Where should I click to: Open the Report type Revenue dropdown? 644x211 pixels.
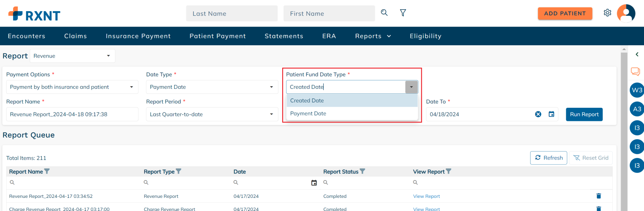(x=72, y=56)
